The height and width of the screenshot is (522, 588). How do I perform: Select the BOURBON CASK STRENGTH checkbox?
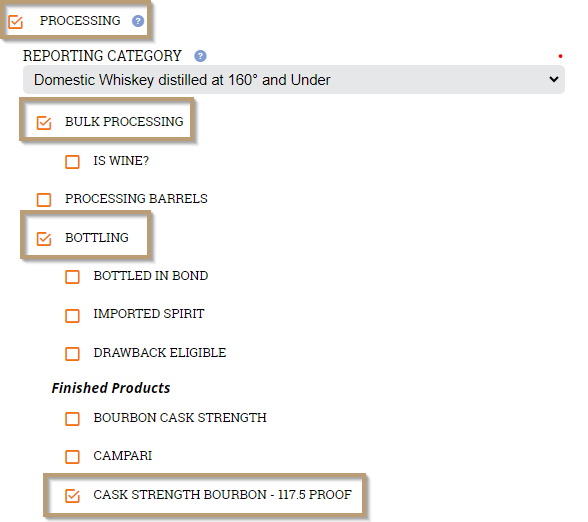[x=72, y=418]
